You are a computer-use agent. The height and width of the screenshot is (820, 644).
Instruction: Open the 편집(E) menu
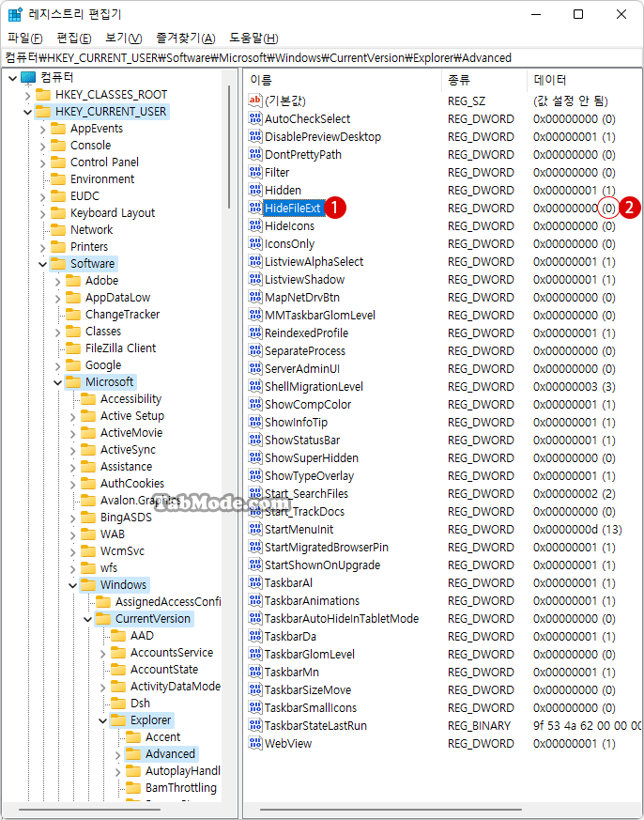pyautogui.click(x=74, y=39)
